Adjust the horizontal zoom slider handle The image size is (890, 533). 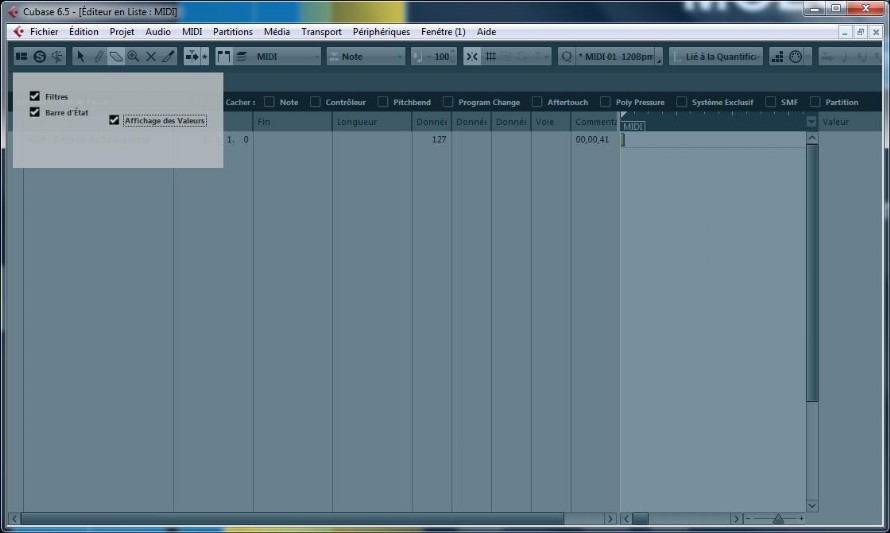click(x=778, y=518)
